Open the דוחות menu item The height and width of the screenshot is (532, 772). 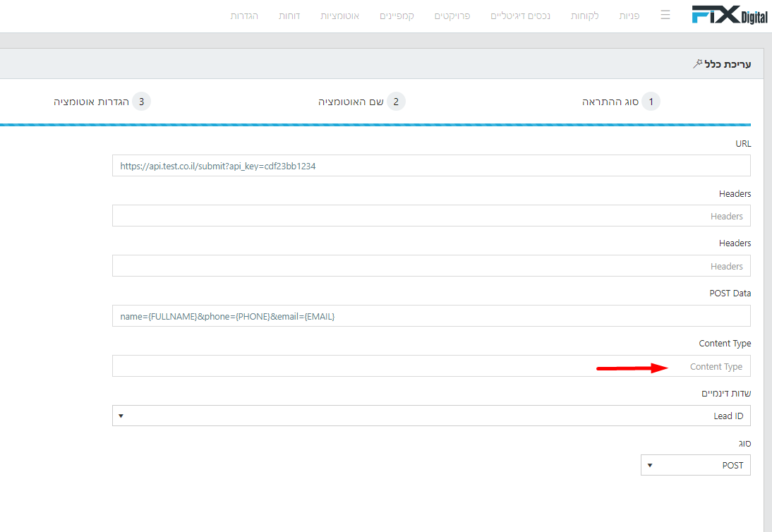click(x=289, y=16)
